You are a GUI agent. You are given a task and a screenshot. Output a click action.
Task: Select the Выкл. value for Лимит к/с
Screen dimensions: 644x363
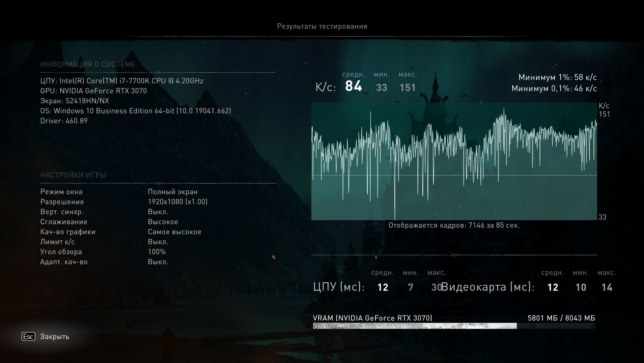coord(158,242)
